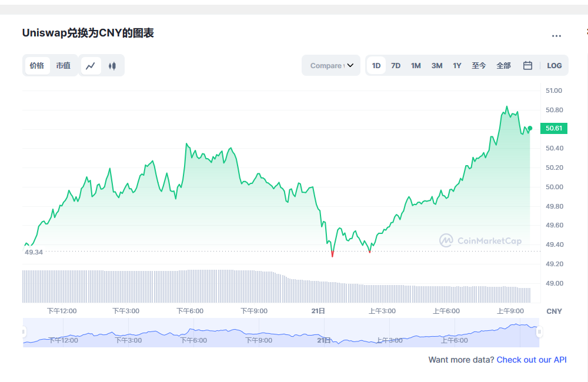Viewport: 588px width, 382px height.
Task: Click the opening price label 49.34
Action: [34, 252]
